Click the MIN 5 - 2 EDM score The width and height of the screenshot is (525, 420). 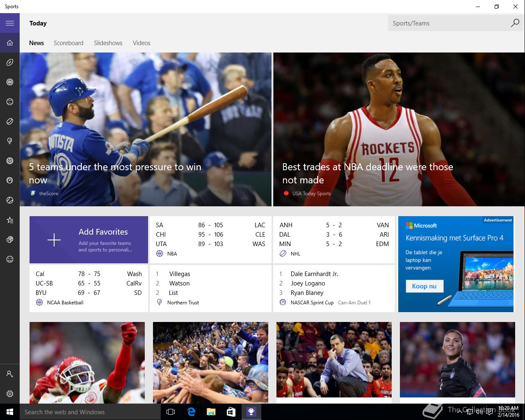coord(334,244)
